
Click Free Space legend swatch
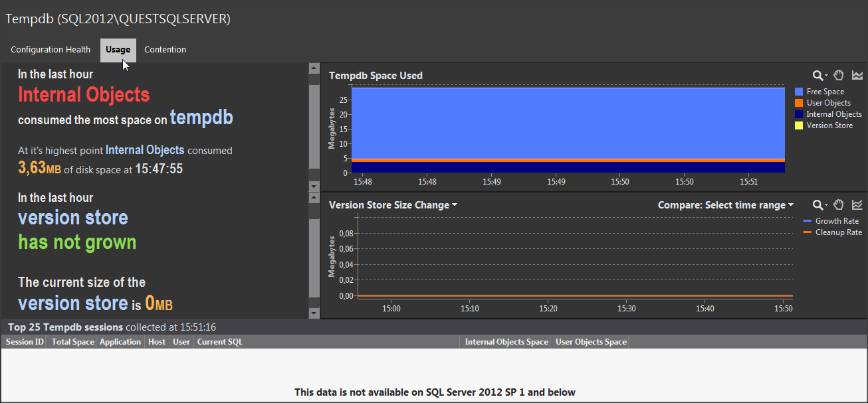coord(799,92)
